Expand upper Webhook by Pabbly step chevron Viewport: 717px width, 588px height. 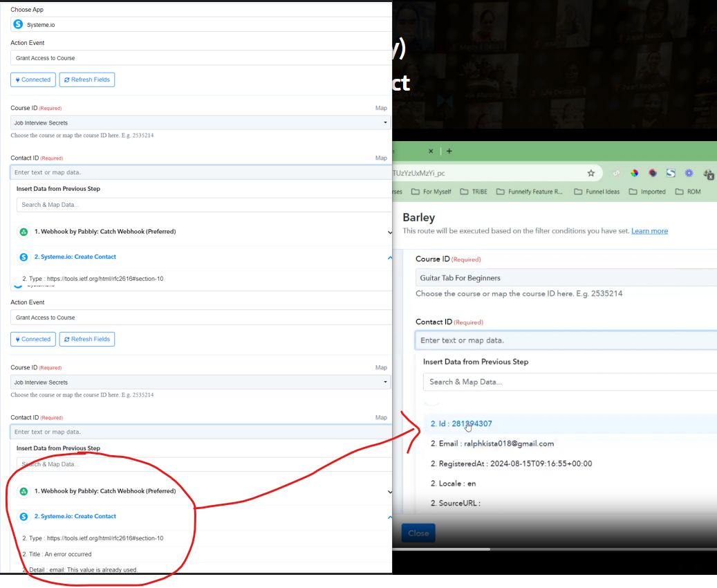pyautogui.click(x=389, y=232)
